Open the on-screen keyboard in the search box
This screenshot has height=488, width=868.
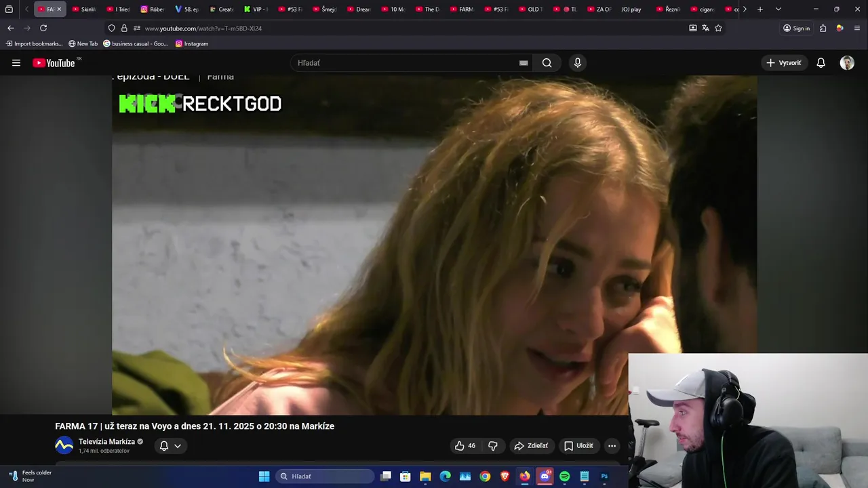coord(524,63)
